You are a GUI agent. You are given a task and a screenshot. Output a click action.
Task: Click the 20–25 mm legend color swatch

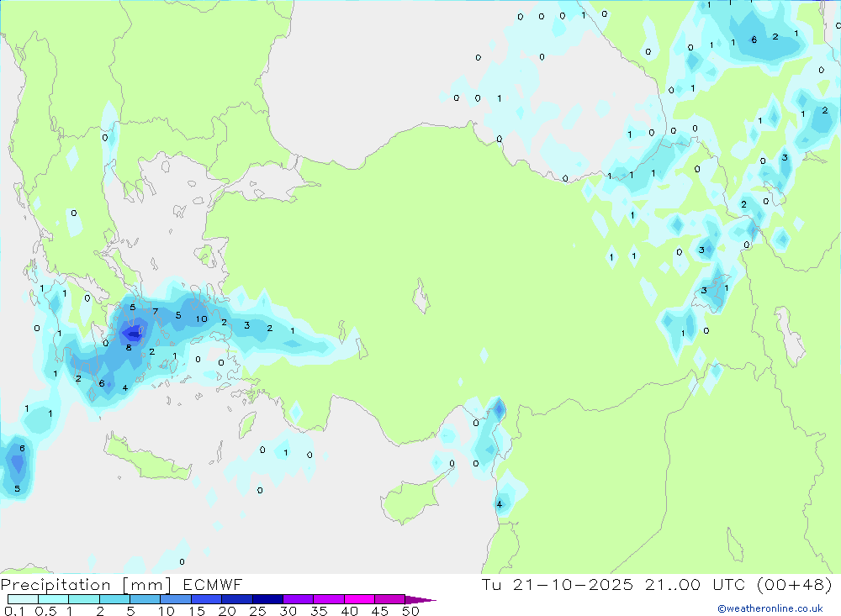[x=237, y=599]
